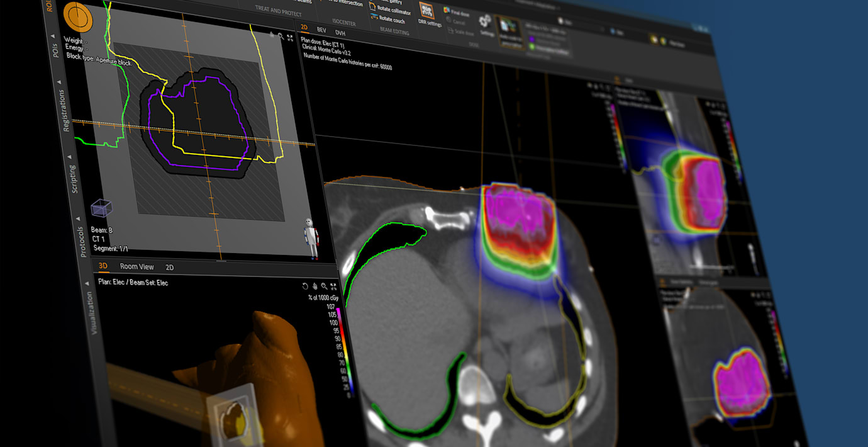Click the patient orientation figure in BEV
Viewport: 868px width, 447px height.
pyautogui.click(x=311, y=238)
